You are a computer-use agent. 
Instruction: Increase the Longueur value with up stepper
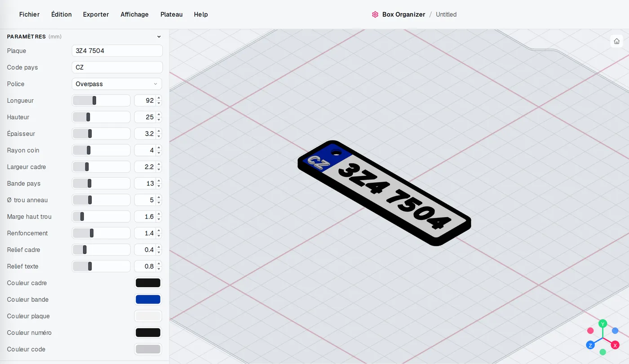pyautogui.click(x=159, y=98)
